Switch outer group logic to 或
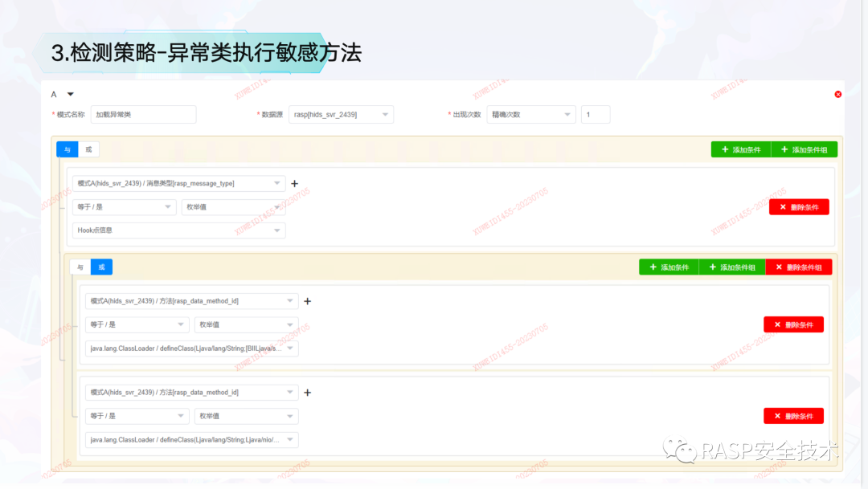Viewport: 868px width, 489px height. pos(88,149)
